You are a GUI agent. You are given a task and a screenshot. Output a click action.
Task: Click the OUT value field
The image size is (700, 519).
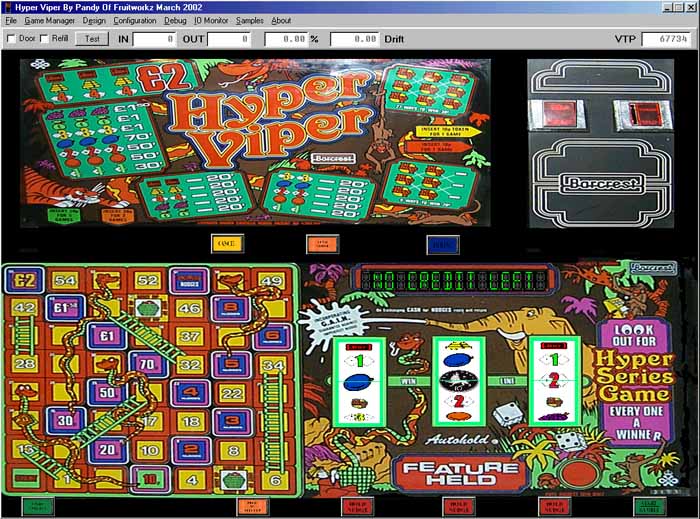pos(229,39)
